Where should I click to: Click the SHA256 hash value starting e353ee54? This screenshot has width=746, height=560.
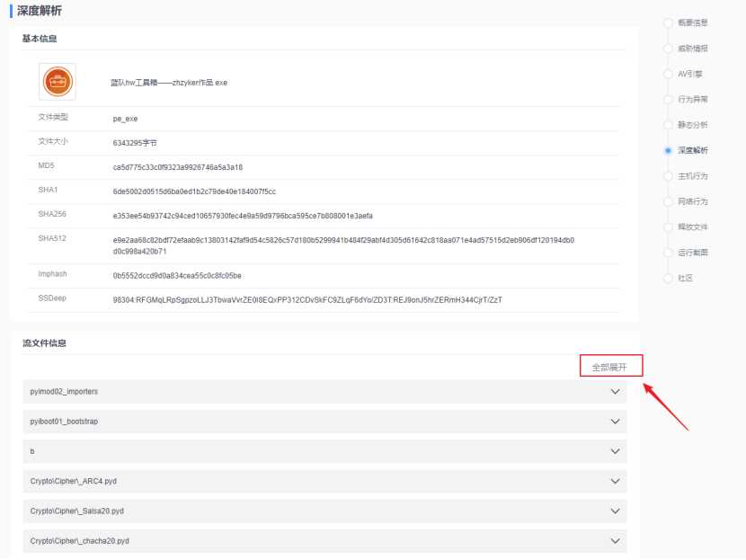click(243, 216)
